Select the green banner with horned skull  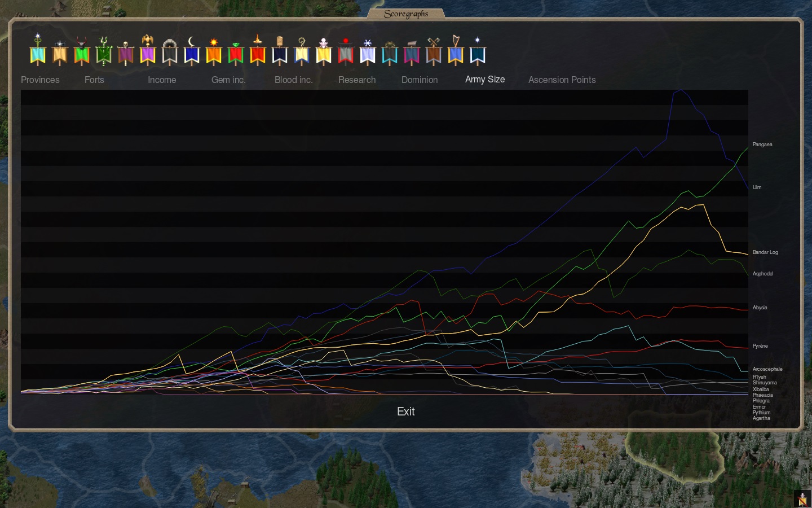click(x=82, y=51)
